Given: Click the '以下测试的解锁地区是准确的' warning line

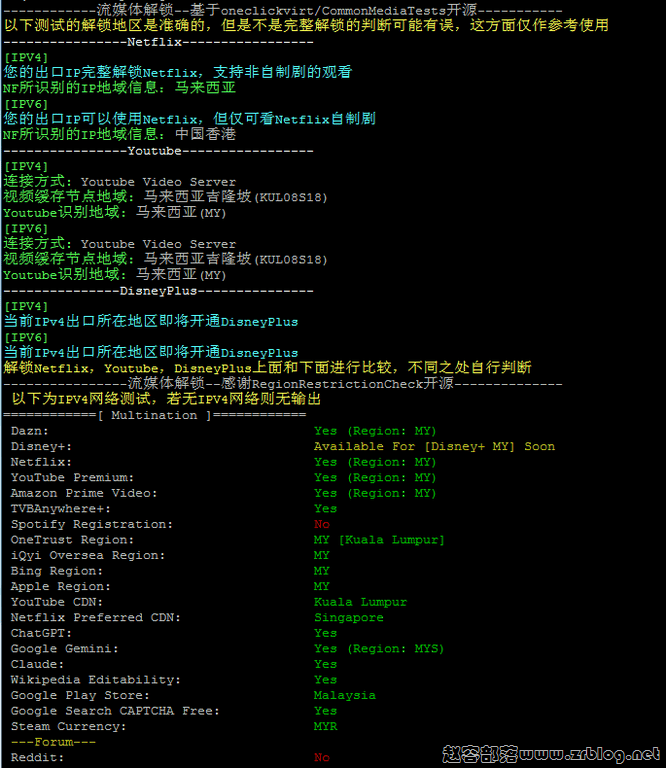Looking at the screenshot, I should pyautogui.click(x=306, y=25).
